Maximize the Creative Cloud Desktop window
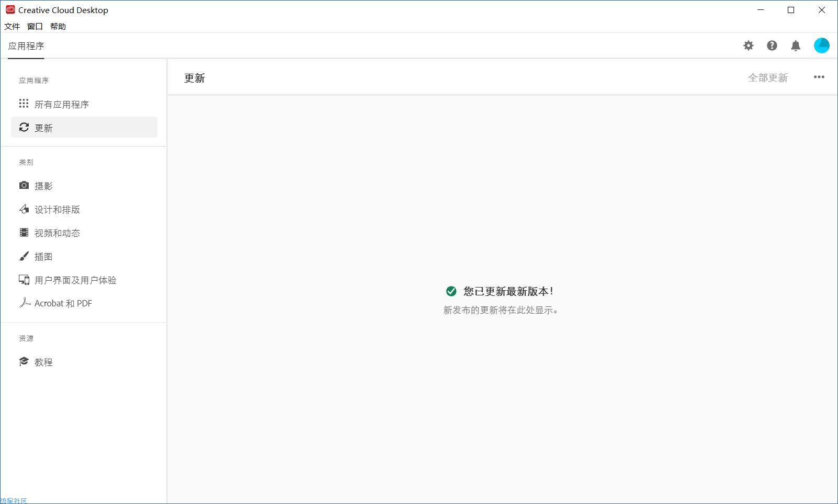838x504 pixels. coord(791,10)
